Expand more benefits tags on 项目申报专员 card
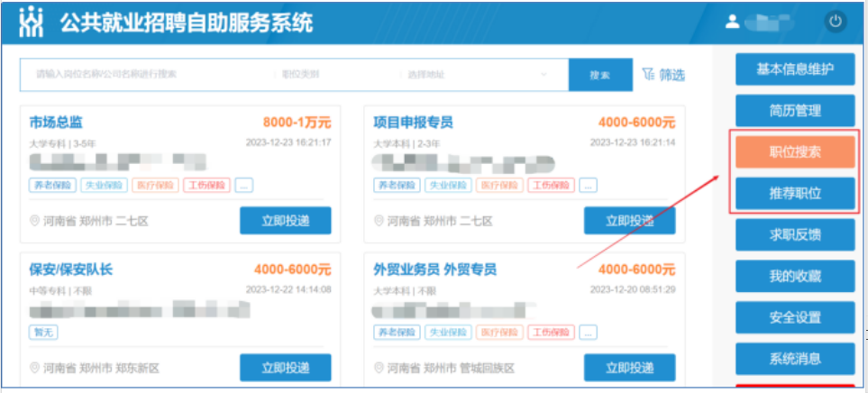This screenshot has width=868, height=393. tap(588, 185)
